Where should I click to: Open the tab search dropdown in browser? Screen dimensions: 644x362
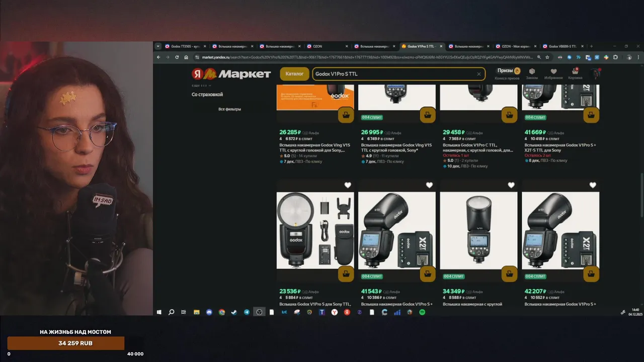point(158,46)
